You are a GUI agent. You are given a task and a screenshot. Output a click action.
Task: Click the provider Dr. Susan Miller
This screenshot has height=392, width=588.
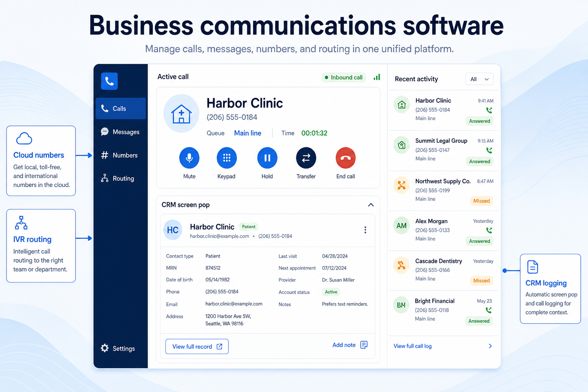[x=338, y=280]
